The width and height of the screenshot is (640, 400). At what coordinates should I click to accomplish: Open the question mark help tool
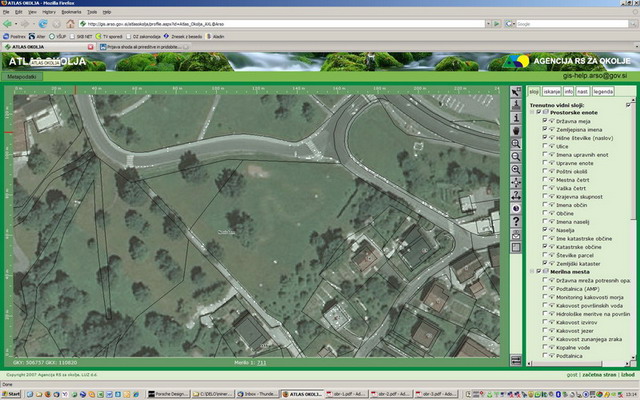coord(516,221)
